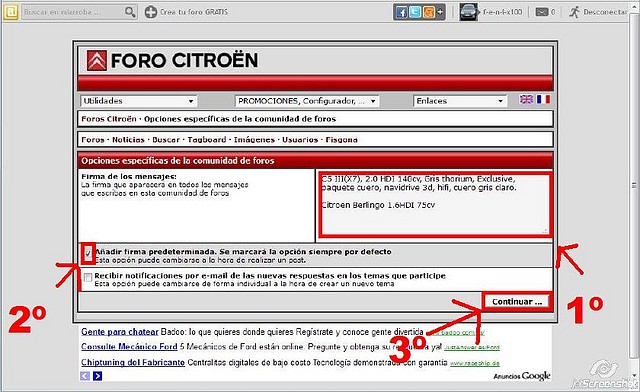Enable Recibir notificaciones por e-mail checkbox
640x392 pixels.
coord(88,278)
